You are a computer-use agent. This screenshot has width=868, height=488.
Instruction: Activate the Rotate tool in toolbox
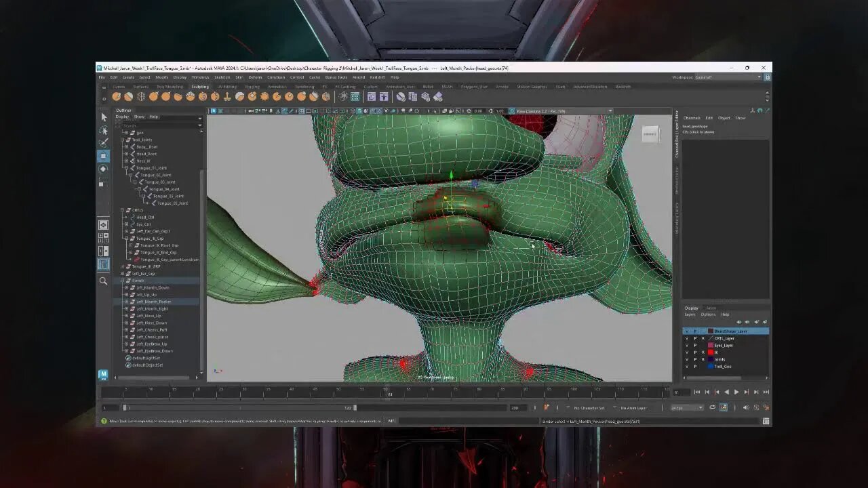point(103,169)
